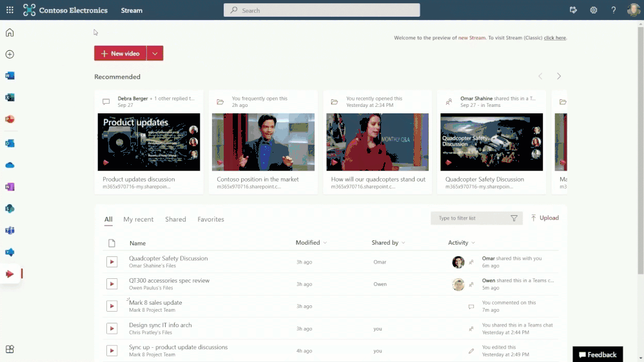Viewport: 644px width, 362px height.
Task: Open SharePoint from the left app rail
Action: click(10, 209)
